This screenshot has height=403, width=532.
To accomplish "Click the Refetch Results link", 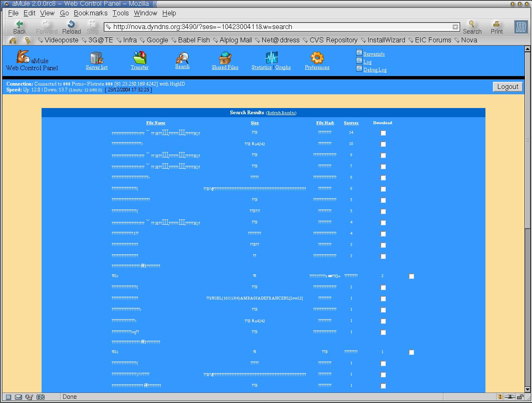I will (x=281, y=113).
